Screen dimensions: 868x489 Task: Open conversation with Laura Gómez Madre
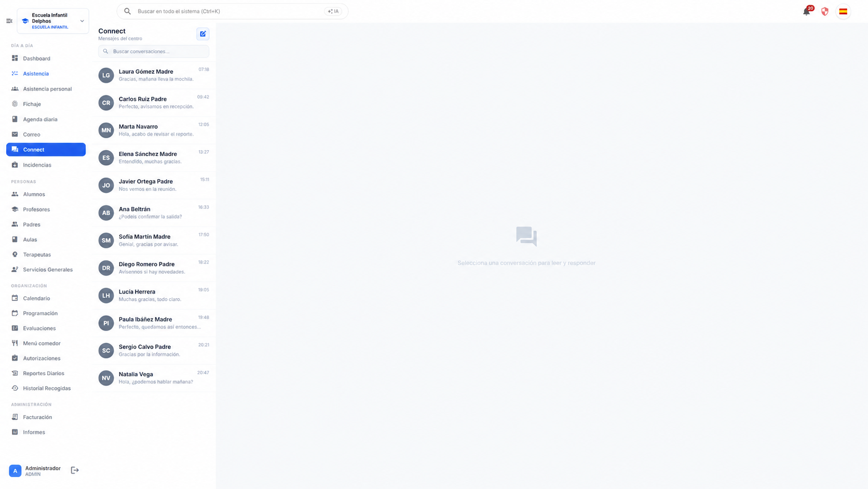click(154, 75)
